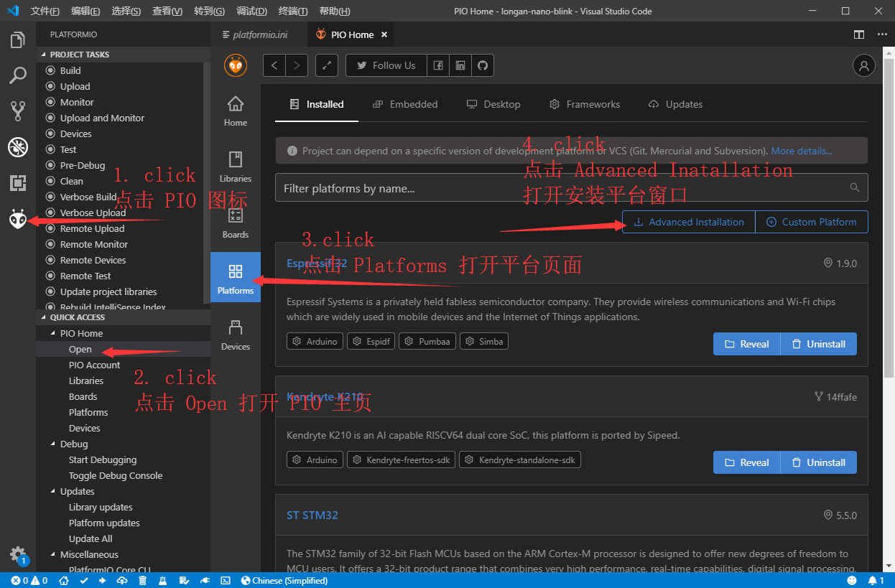This screenshot has width=895, height=588.
Task: Open PlatformIO LinkedIn page icon
Action: (x=460, y=65)
